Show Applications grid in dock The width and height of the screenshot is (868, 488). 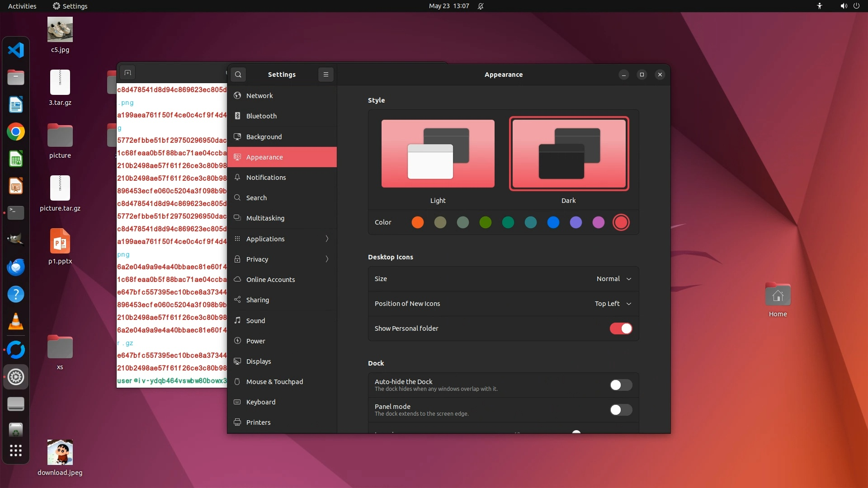[x=16, y=450]
